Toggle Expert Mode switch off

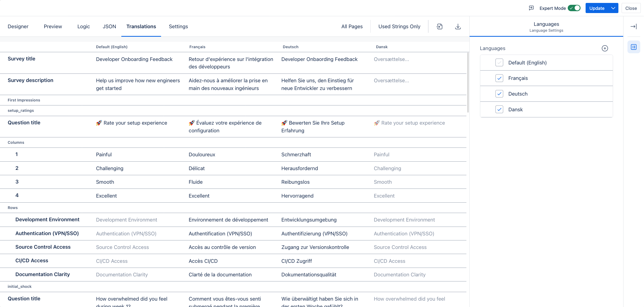(x=574, y=8)
